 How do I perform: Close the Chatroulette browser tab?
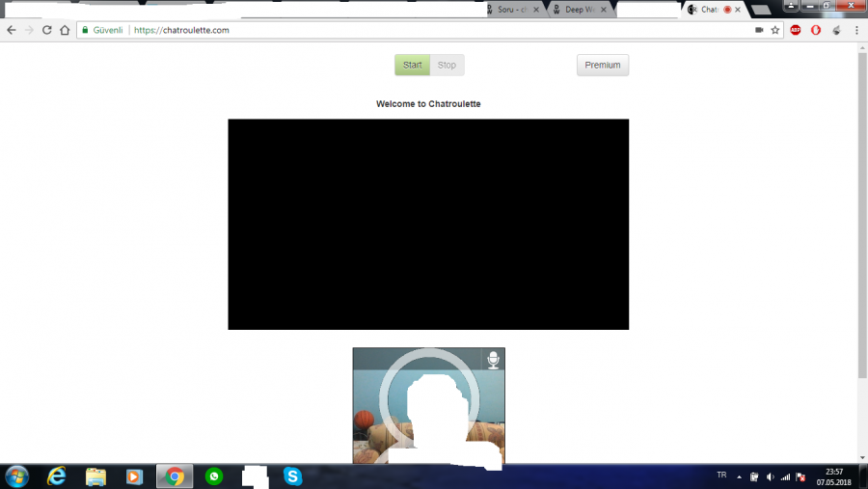click(738, 10)
